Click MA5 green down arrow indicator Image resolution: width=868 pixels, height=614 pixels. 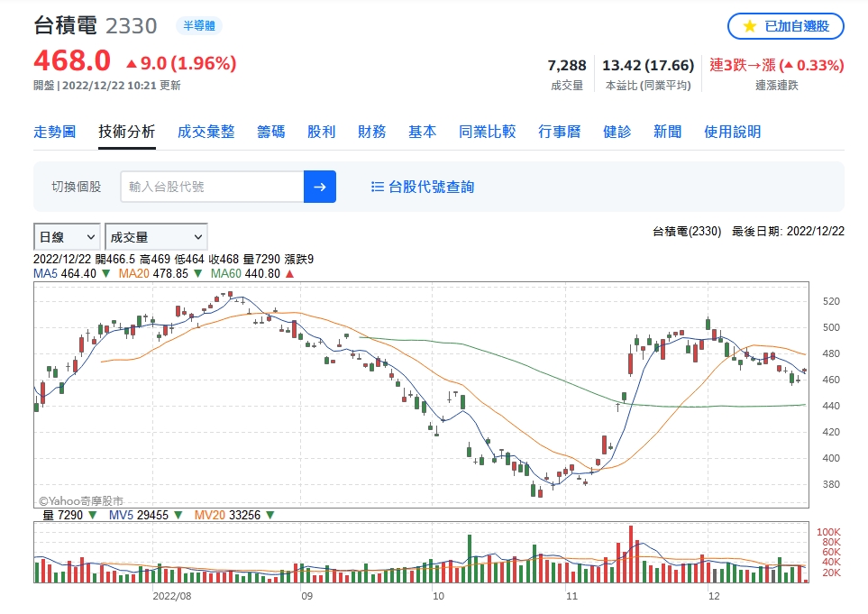105,273
